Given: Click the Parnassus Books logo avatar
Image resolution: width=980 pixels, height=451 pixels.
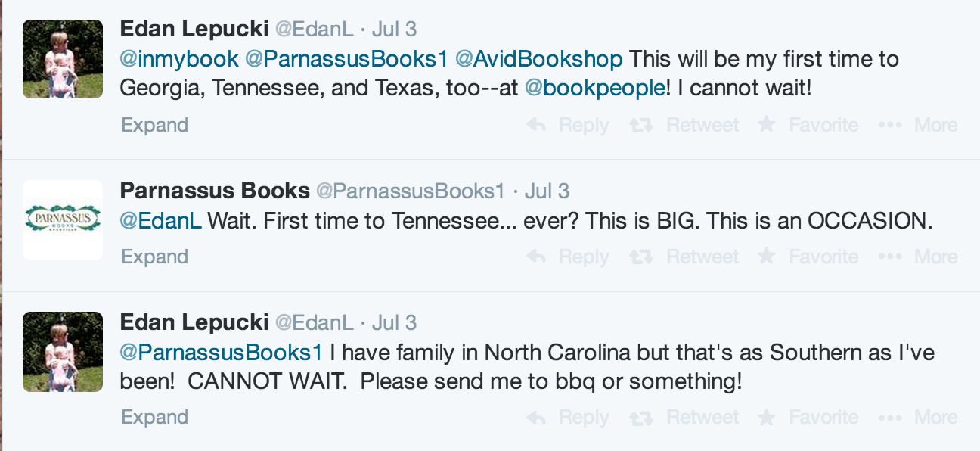Looking at the screenshot, I should 63,220.
